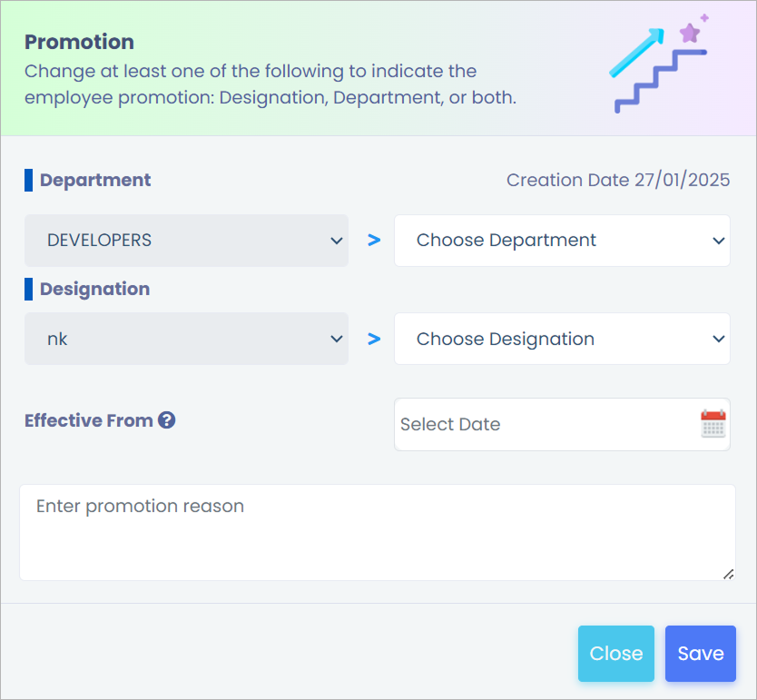Focus the Select Date input field
The height and width of the screenshot is (700, 757).
click(x=545, y=424)
